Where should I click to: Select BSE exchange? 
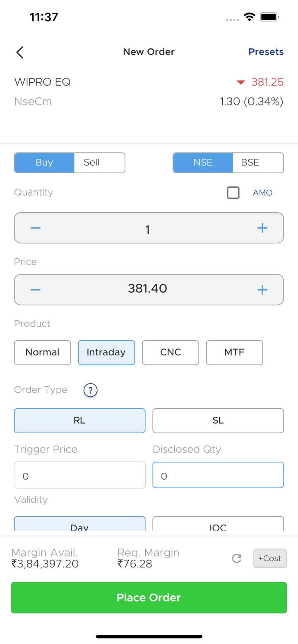[258, 162]
